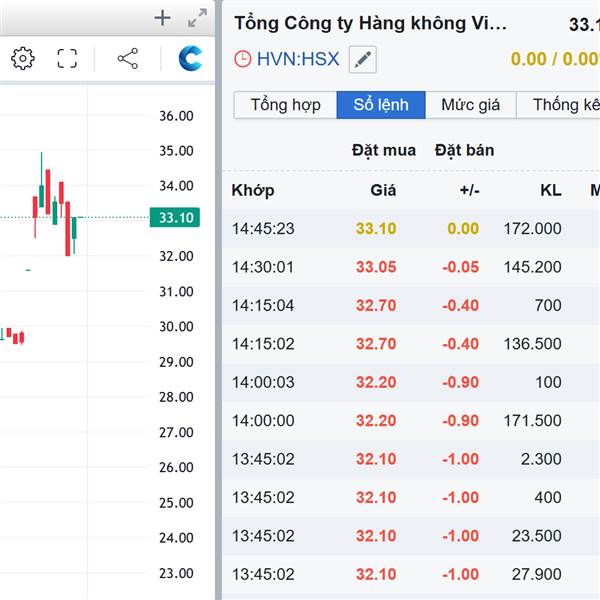Expand panel with diagonal arrows icon
The width and height of the screenshot is (600, 600).
(x=197, y=17)
